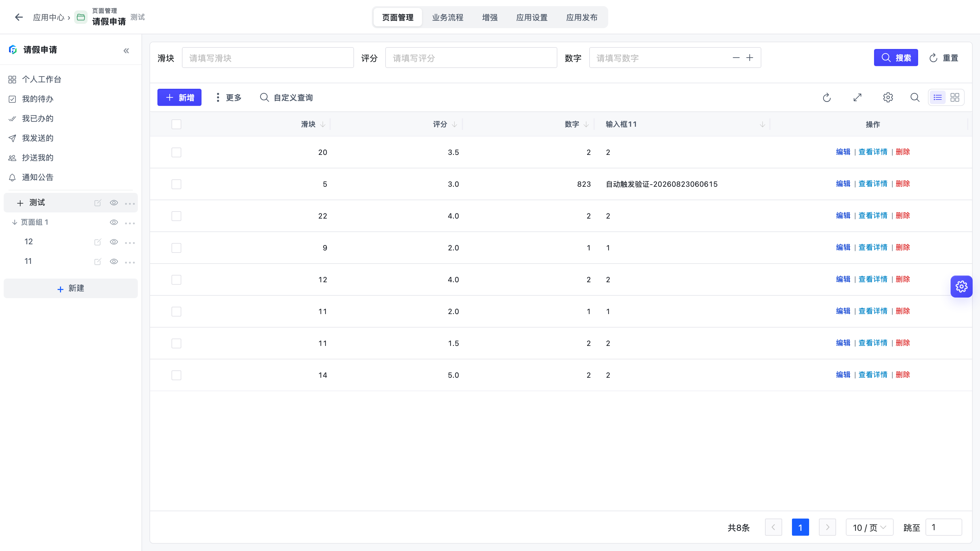Viewport: 980px width, 551px height.
Task: Focus the 跳至 page jump input
Action: (944, 527)
